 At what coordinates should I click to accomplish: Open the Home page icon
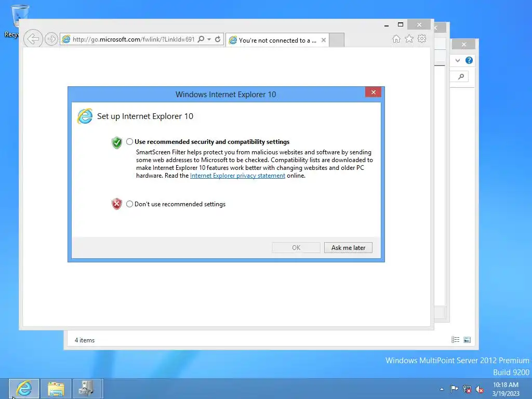pos(396,39)
